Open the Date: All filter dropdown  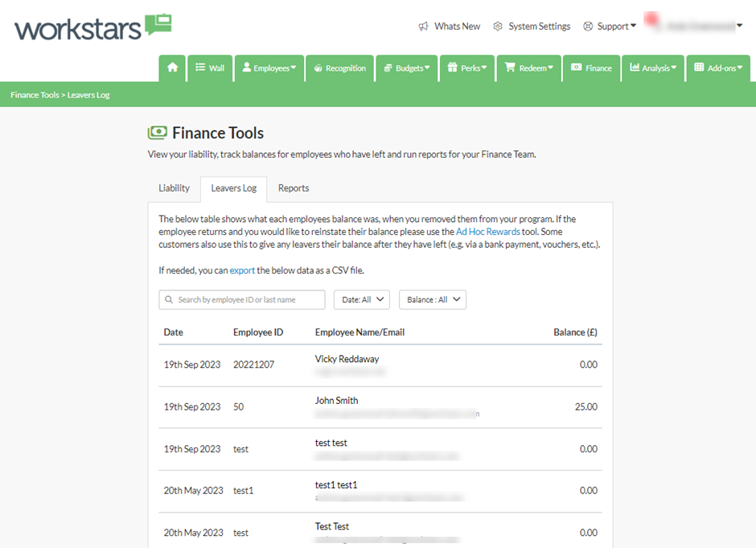[x=361, y=300]
